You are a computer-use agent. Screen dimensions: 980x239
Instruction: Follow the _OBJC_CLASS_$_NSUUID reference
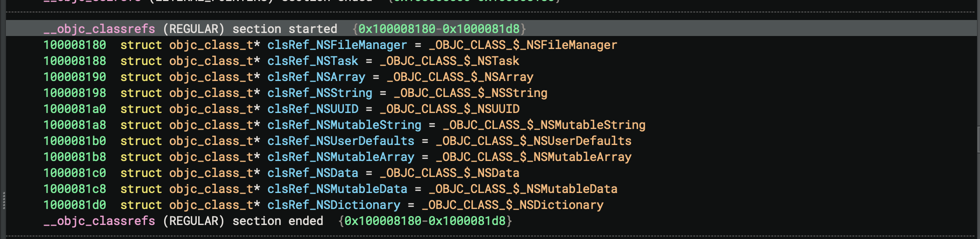[x=449, y=109]
